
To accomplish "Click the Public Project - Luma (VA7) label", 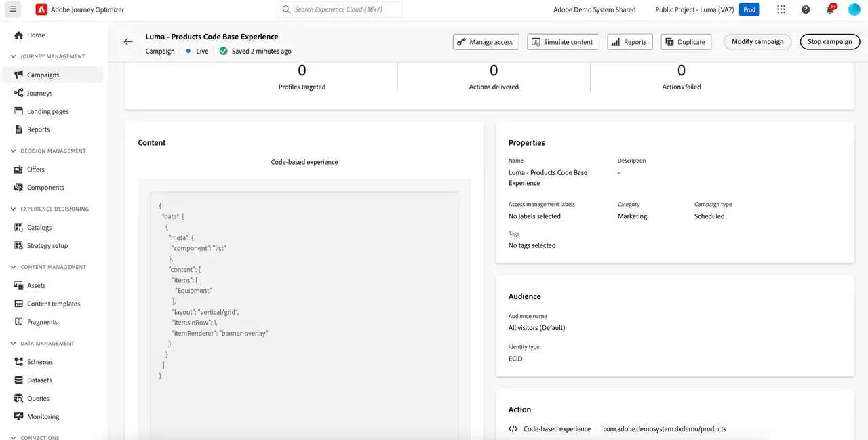I will (x=696, y=10).
